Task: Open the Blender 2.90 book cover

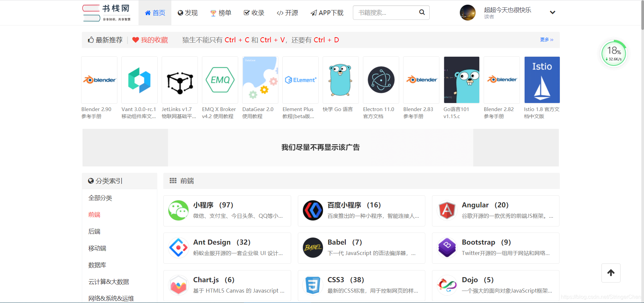Action: (99, 80)
